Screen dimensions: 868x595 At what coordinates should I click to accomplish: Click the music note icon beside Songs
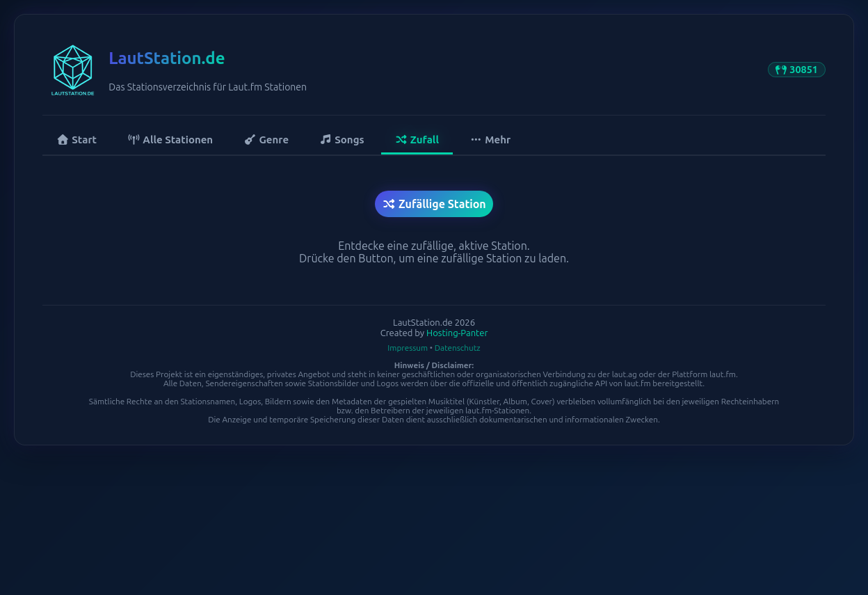coord(325,139)
